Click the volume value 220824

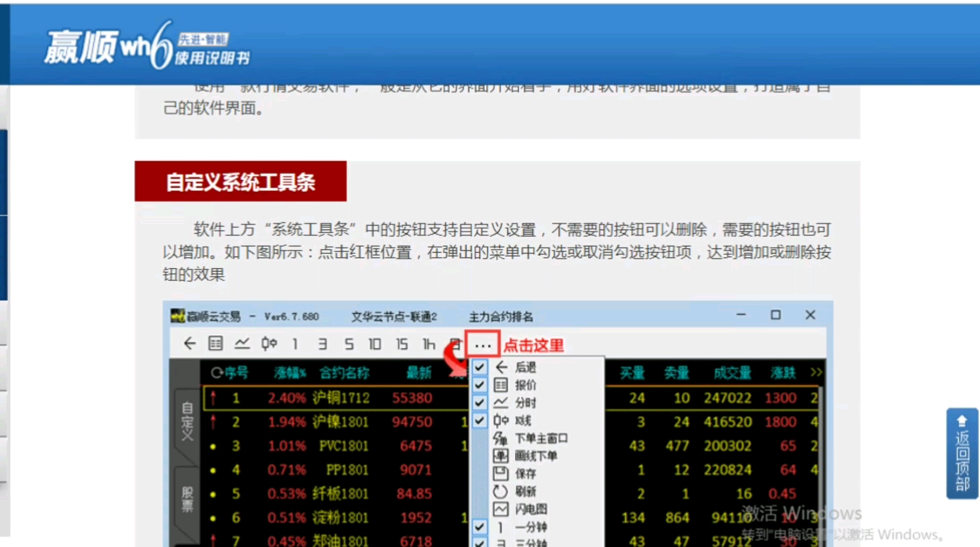coord(728,470)
